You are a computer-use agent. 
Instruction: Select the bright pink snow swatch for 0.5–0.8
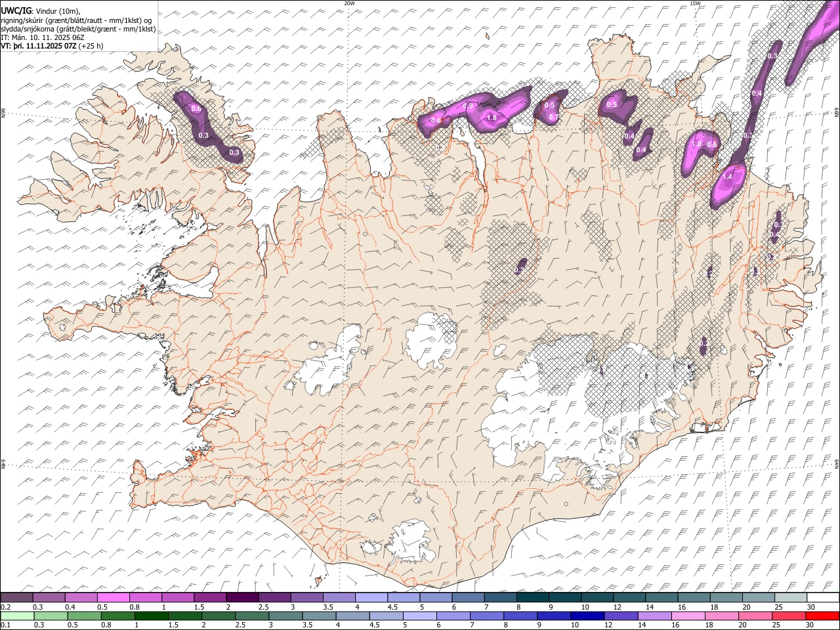pyautogui.click(x=113, y=597)
